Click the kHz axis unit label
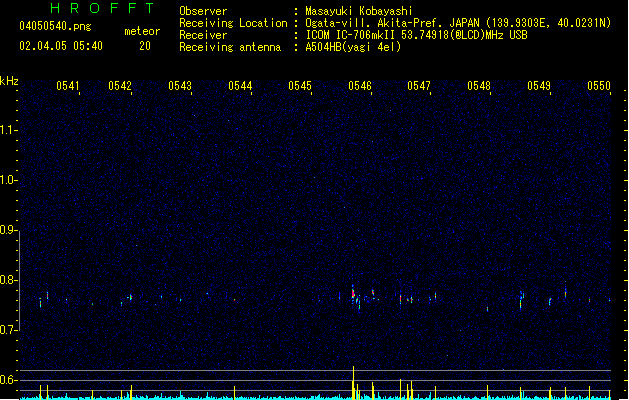 [x=9, y=81]
